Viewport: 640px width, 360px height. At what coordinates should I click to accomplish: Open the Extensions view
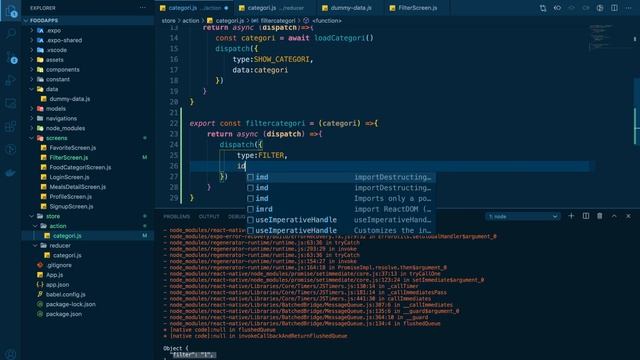pyautogui.click(x=11, y=126)
